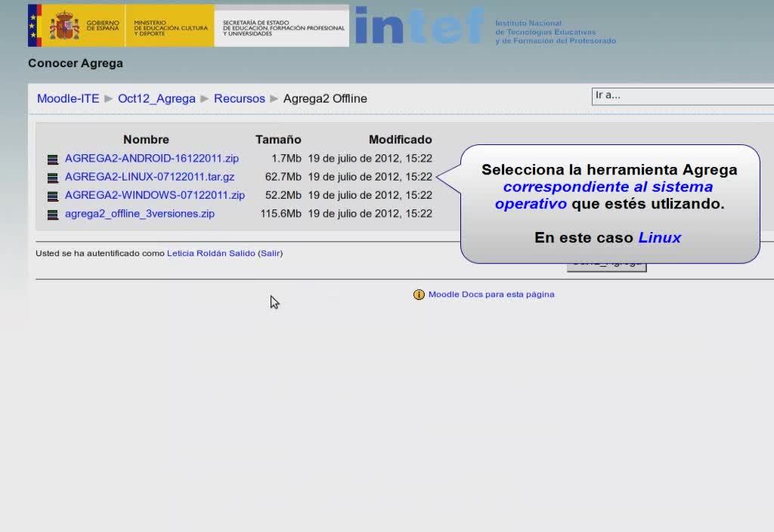Click the modified date of agrega2_offline_3versiones row
The image size is (774, 532).
tap(370, 214)
